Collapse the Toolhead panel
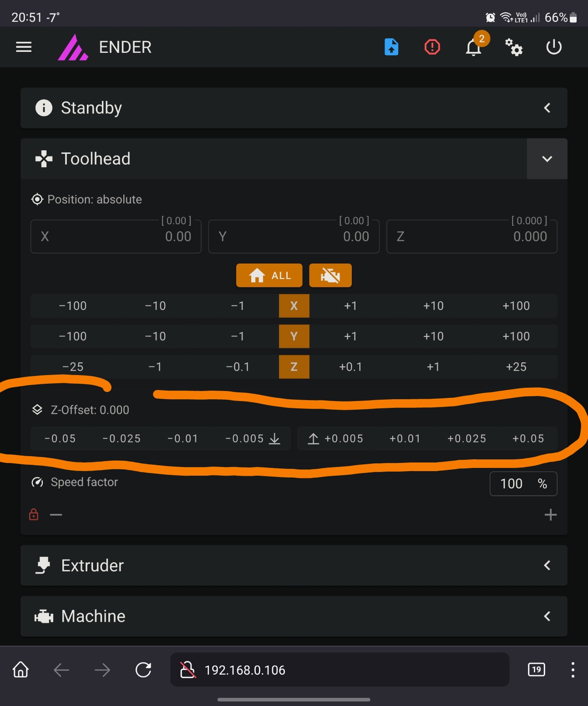Screen dimensions: 588x706 point(547,159)
